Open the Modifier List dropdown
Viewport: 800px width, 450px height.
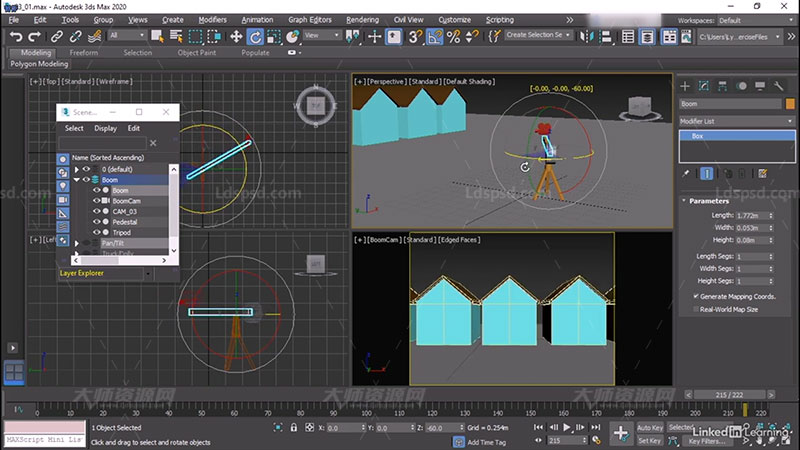point(737,121)
